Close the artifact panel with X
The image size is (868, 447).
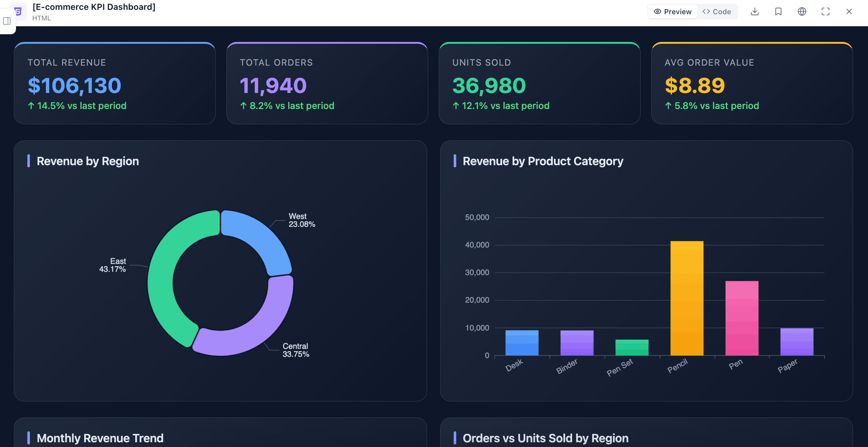point(849,12)
